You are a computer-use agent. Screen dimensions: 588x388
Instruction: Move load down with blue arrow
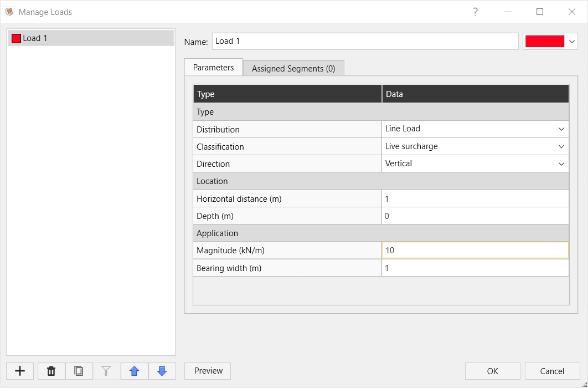click(162, 371)
